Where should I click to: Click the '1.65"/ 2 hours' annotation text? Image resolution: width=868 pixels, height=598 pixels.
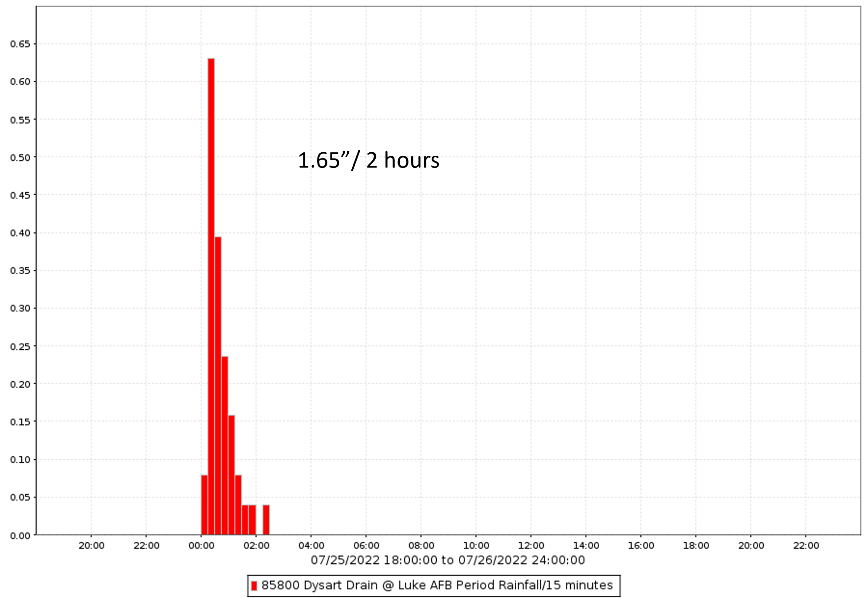coord(368,160)
